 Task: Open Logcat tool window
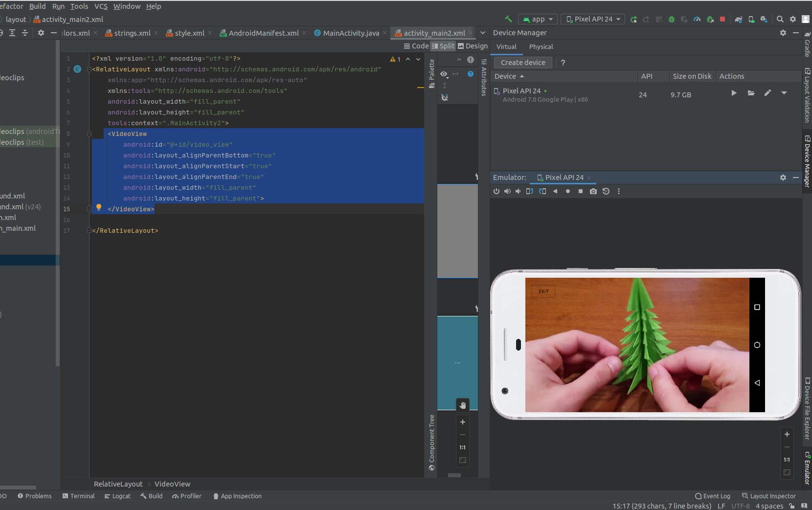[x=117, y=496]
